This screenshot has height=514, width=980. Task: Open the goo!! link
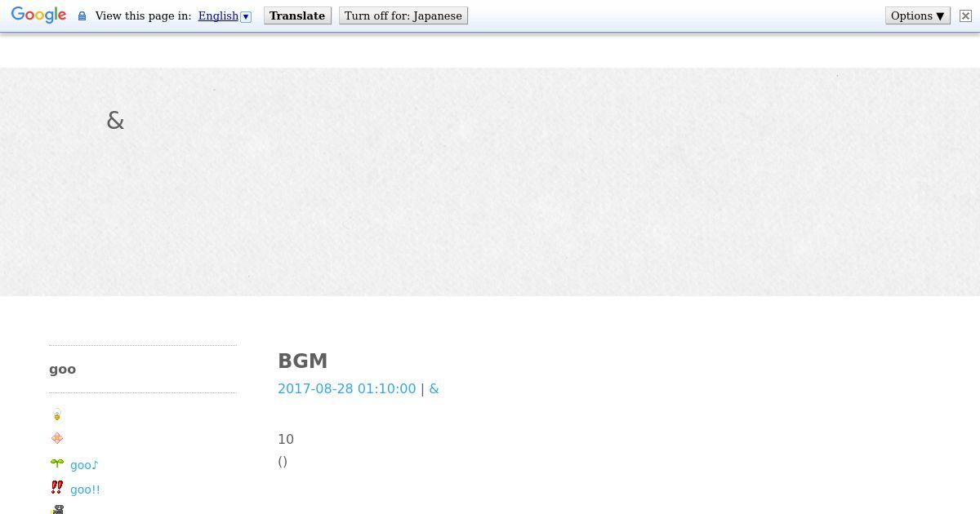coord(85,490)
